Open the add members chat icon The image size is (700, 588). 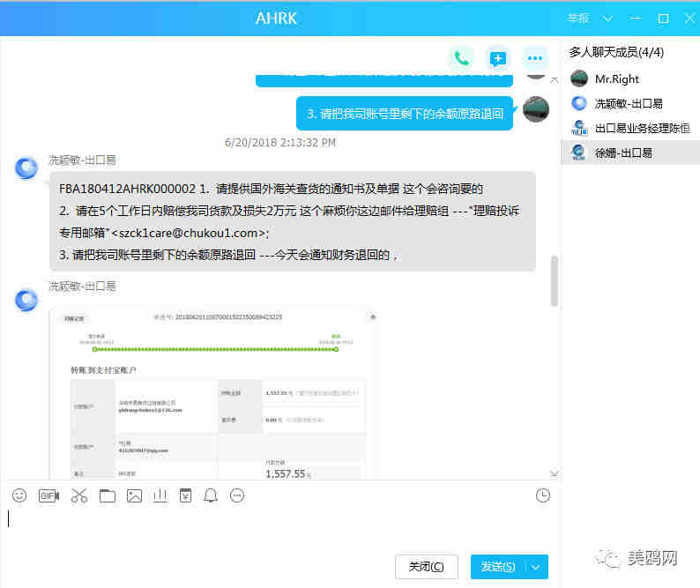(x=498, y=58)
